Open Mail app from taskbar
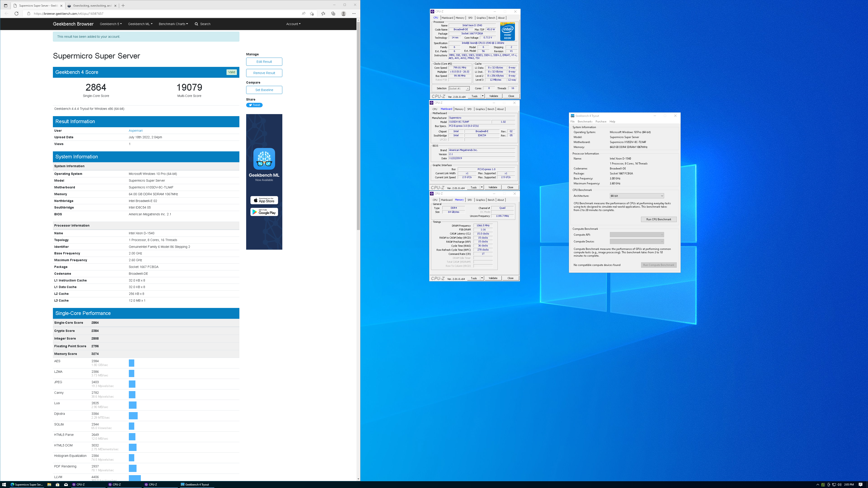Image resolution: width=868 pixels, height=488 pixels. coord(66,485)
